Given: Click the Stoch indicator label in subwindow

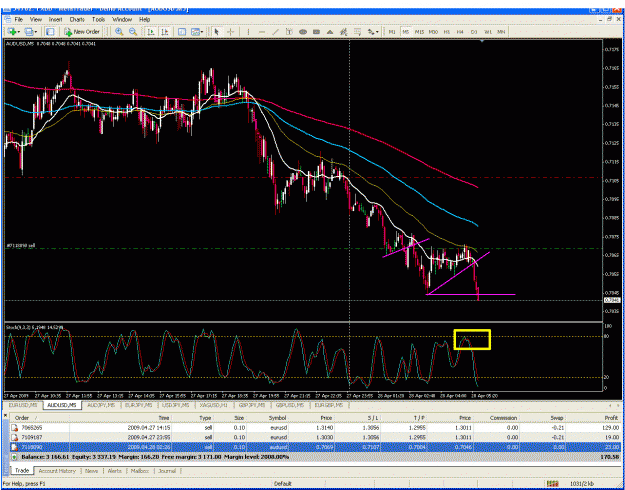Looking at the screenshot, I should (34, 327).
